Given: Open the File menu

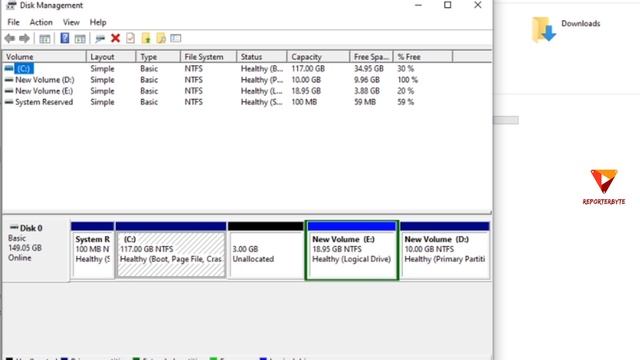Looking at the screenshot, I should tap(13, 22).
